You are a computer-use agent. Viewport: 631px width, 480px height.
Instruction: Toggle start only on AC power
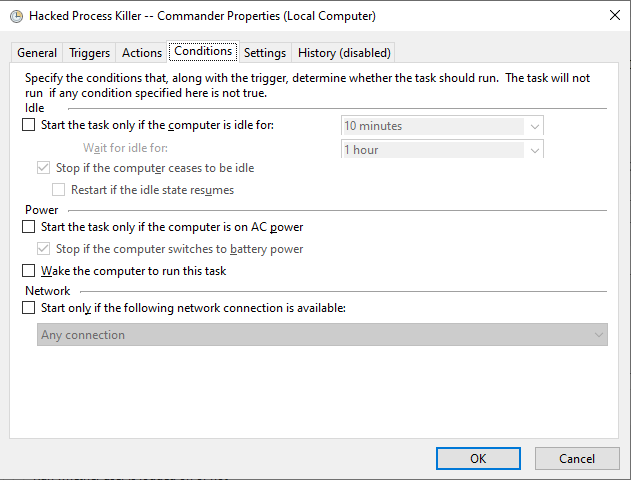tap(28, 228)
